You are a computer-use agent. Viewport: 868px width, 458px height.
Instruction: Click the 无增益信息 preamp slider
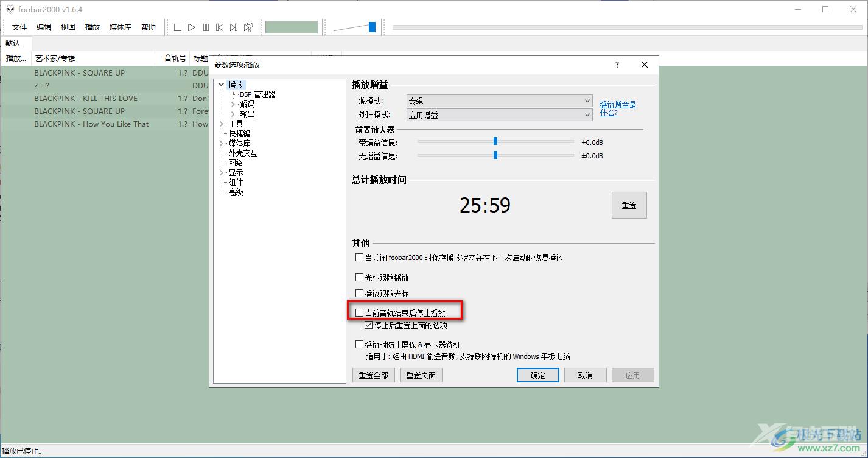495,155
